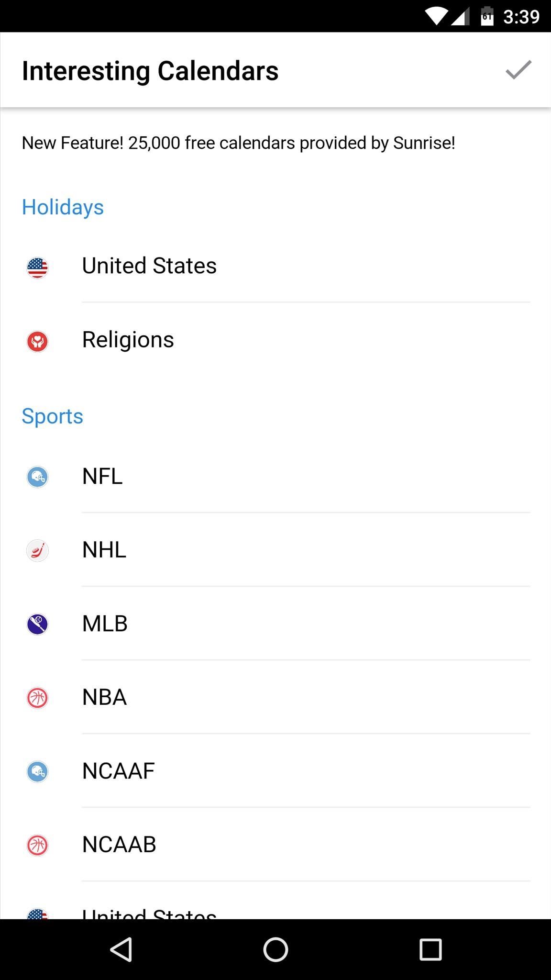The image size is (551, 980).
Task: Choose the MLB calendar entry
Action: coord(275,624)
